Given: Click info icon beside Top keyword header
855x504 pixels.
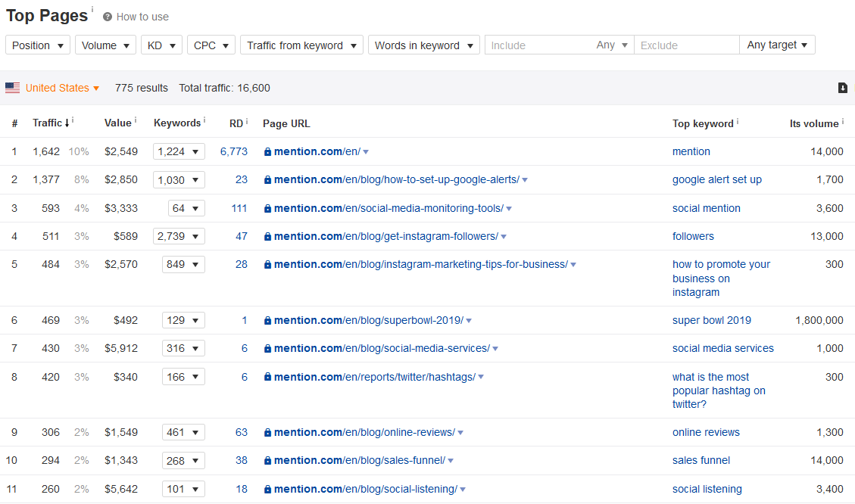Looking at the screenshot, I should (737, 122).
